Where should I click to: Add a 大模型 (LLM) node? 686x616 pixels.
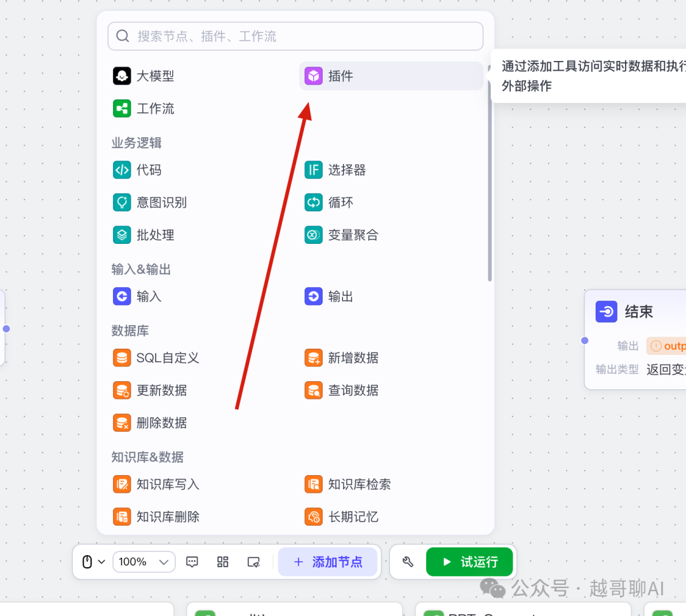point(144,76)
